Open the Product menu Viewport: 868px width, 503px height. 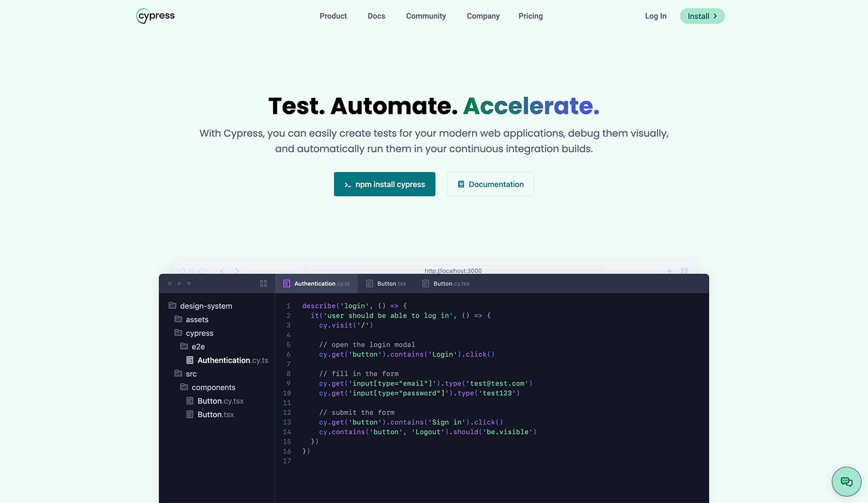(x=333, y=16)
